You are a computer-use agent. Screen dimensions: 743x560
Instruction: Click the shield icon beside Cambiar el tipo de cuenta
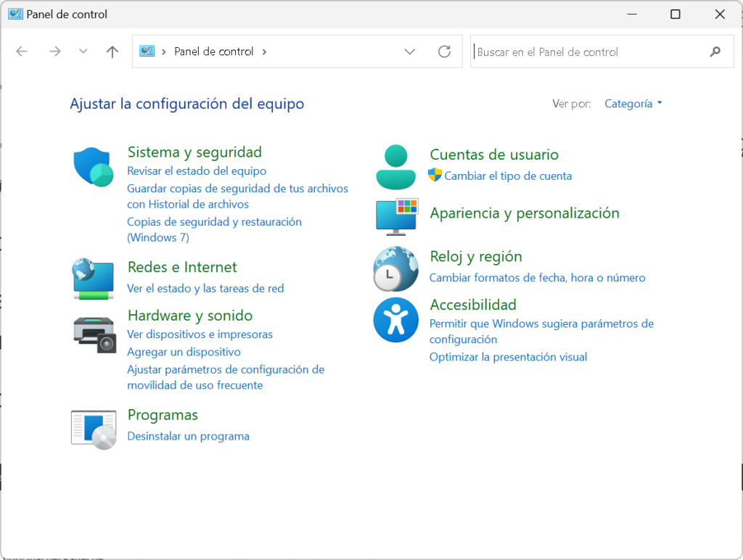pos(435,175)
